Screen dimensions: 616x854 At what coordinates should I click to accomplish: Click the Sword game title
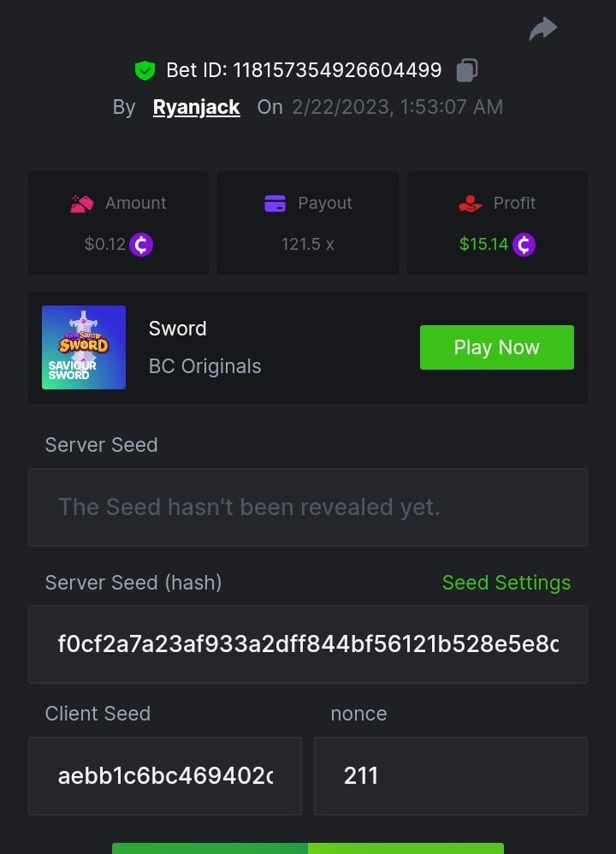click(177, 329)
